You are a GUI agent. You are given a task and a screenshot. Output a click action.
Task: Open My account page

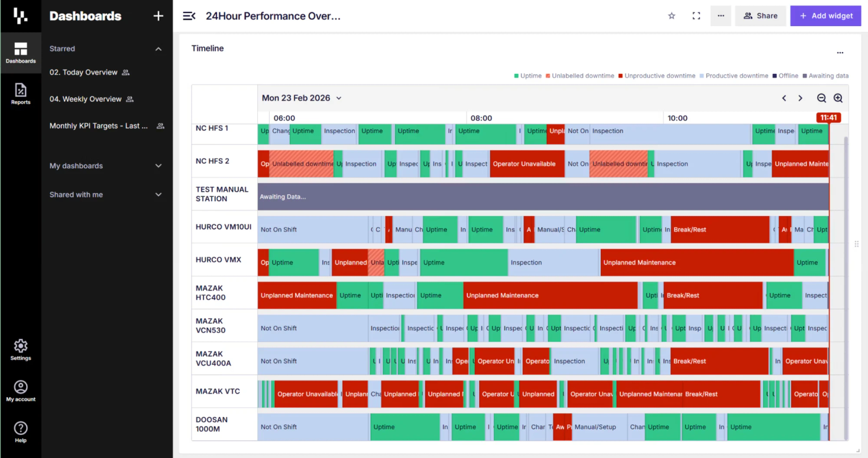[x=20, y=392]
